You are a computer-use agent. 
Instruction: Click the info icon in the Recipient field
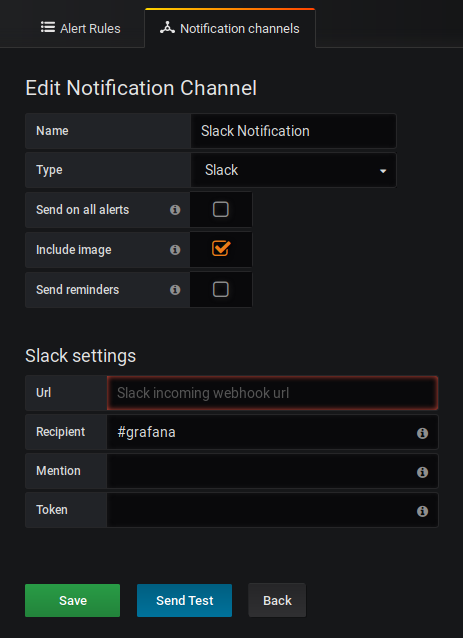(422, 433)
